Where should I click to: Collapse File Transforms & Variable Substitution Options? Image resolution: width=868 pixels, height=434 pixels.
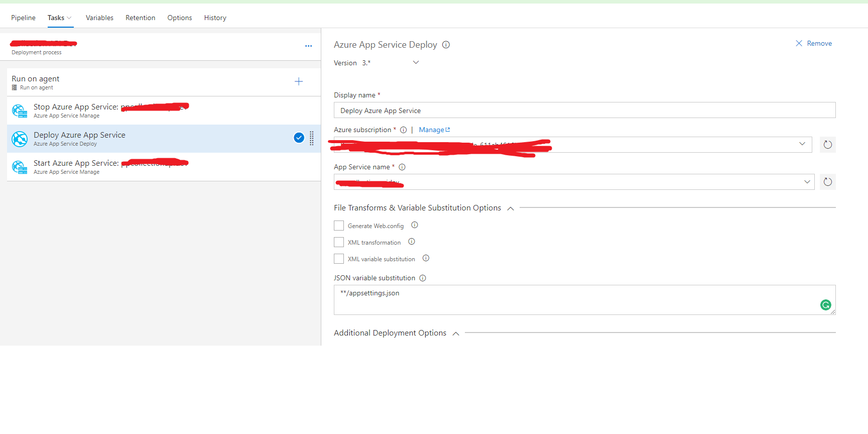(511, 208)
